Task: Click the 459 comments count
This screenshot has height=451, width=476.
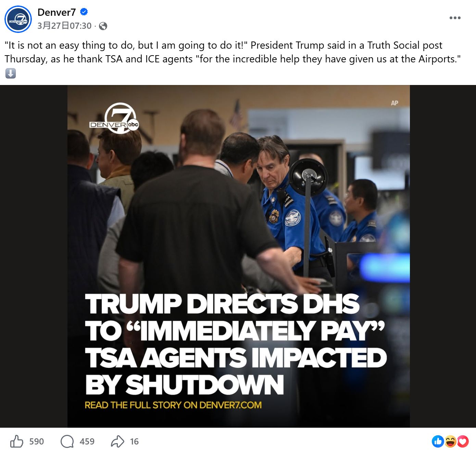Action: click(x=87, y=441)
